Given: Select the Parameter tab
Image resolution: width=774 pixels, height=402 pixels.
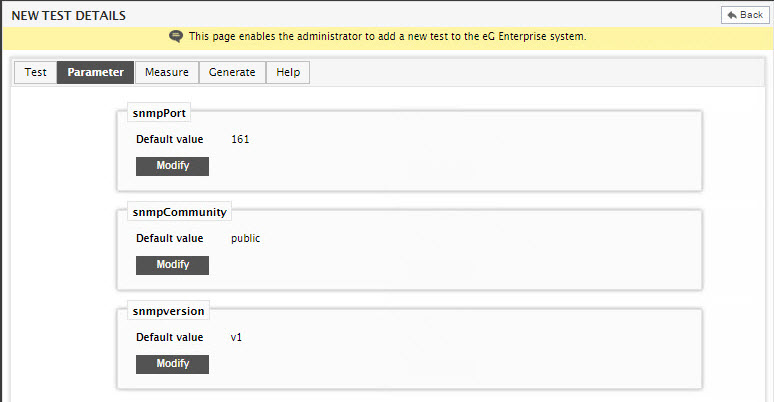Looking at the screenshot, I should (95, 73).
